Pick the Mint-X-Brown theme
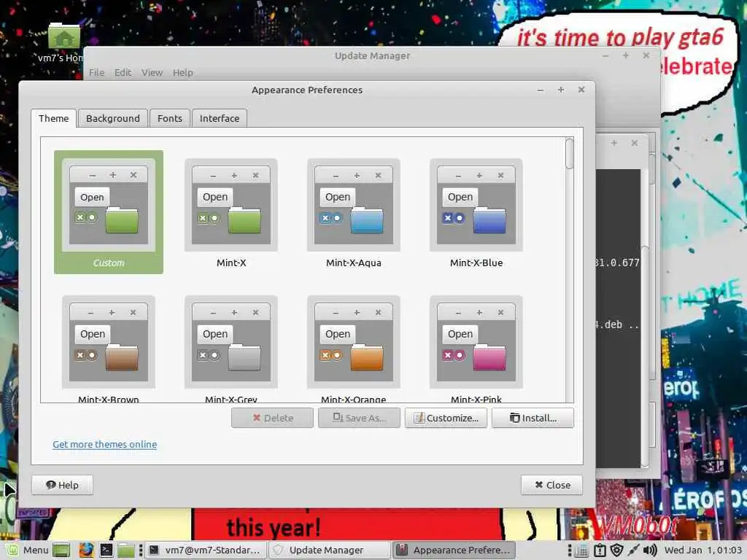The image size is (747, 560). pyautogui.click(x=109, y=349)
